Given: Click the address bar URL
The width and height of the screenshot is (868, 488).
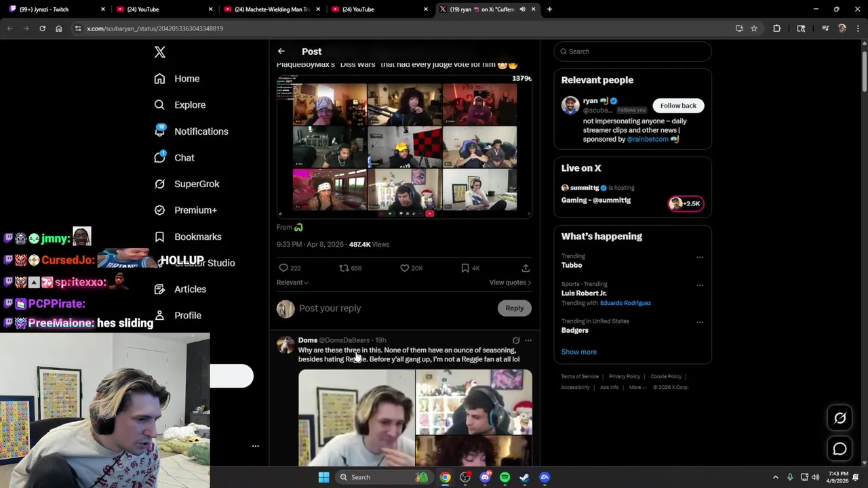Looking at the screenshot, I should click(155, 28).
